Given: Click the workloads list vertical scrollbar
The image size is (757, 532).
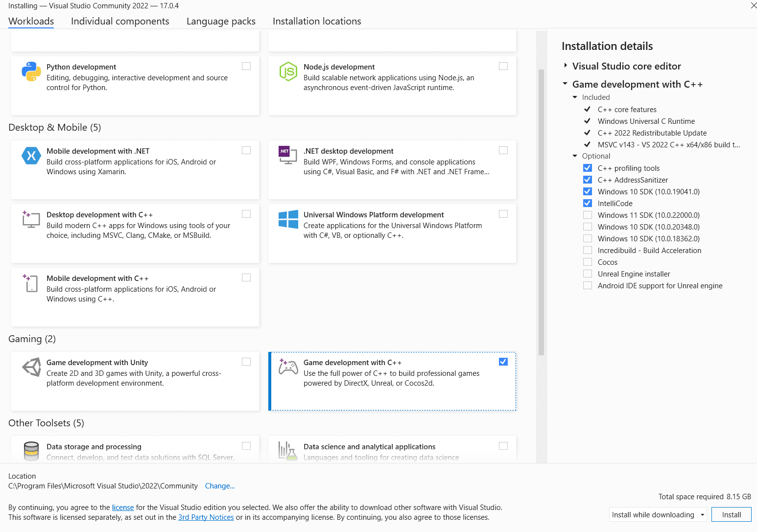Looking at the screenshot, I should click(541, 211).
